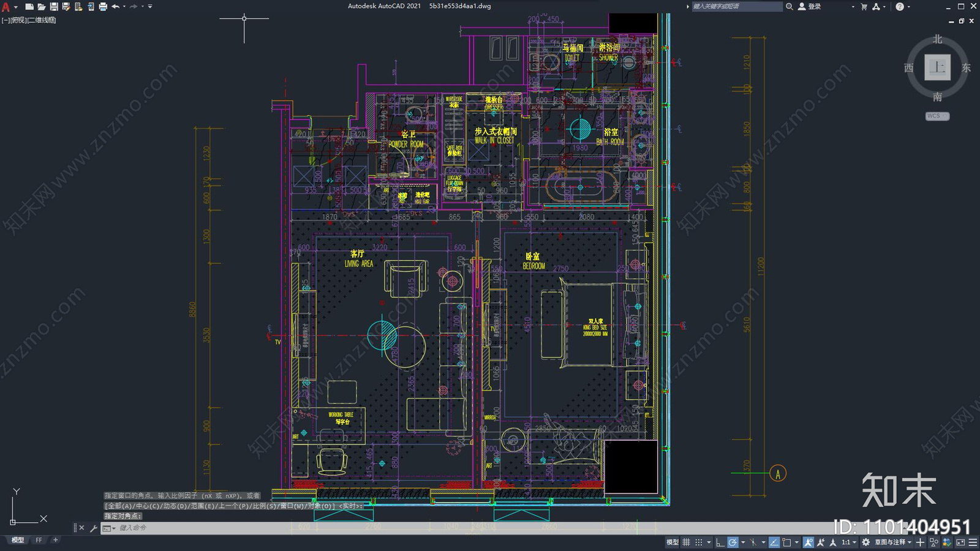Expand the AutoCAD application menu
The height and width of the screenshot is (551, 980).
coord(7,7)
